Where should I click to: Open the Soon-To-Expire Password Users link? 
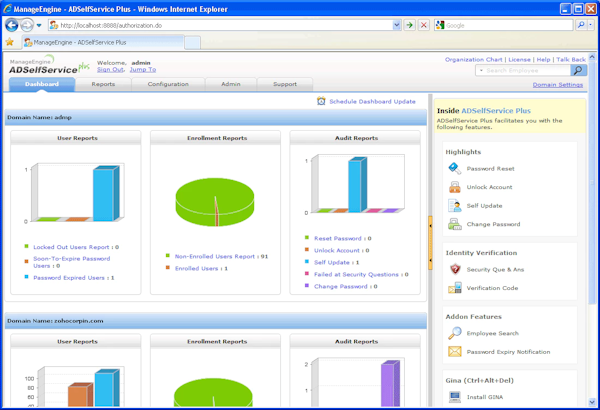click(72, 262)
